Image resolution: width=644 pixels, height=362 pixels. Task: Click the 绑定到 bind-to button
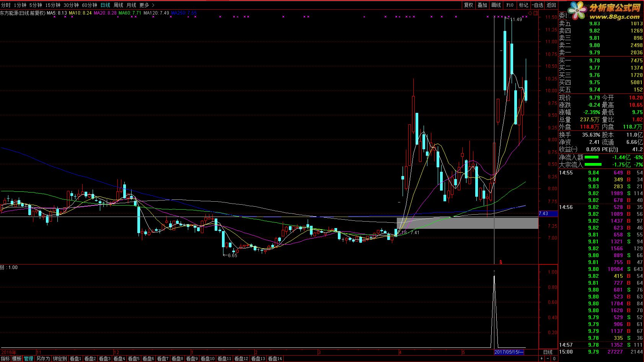[x=60, y=359]
